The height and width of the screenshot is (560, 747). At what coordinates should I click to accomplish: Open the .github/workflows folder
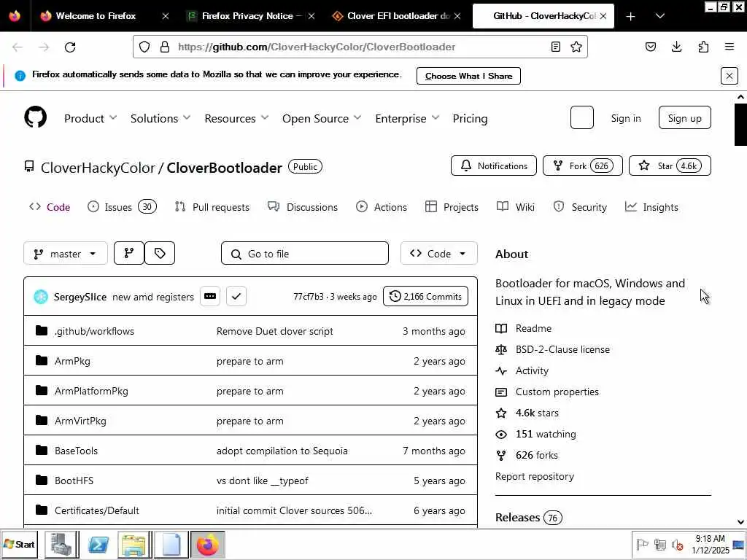coord(94,332)
